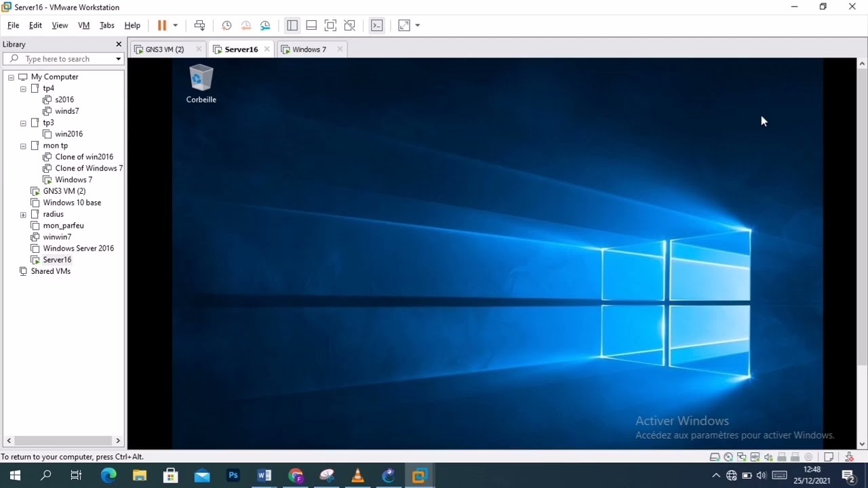The height and width of the screenshot is (488, 868).
Task: Close the GNS3 VM (2) tab
Action: coord(199,49)
